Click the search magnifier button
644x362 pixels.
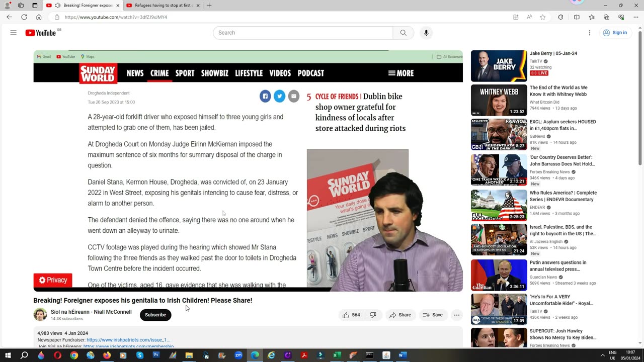click(403, 33)
